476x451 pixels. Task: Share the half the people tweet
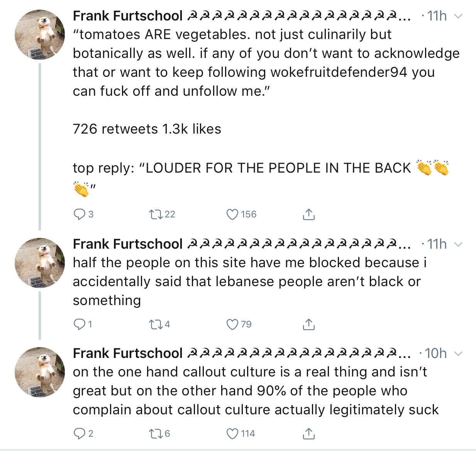(308, 324)
